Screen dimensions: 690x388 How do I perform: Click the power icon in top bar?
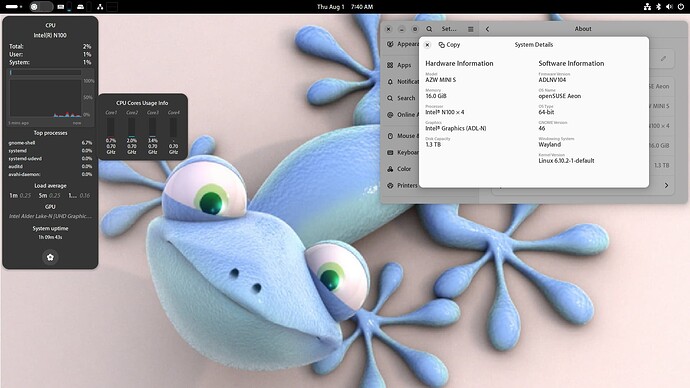(x=681, y=7)
